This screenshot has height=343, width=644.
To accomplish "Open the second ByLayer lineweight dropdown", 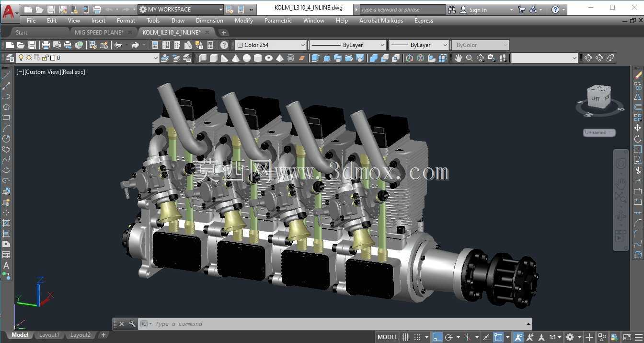I will click(x=418, y=45).
